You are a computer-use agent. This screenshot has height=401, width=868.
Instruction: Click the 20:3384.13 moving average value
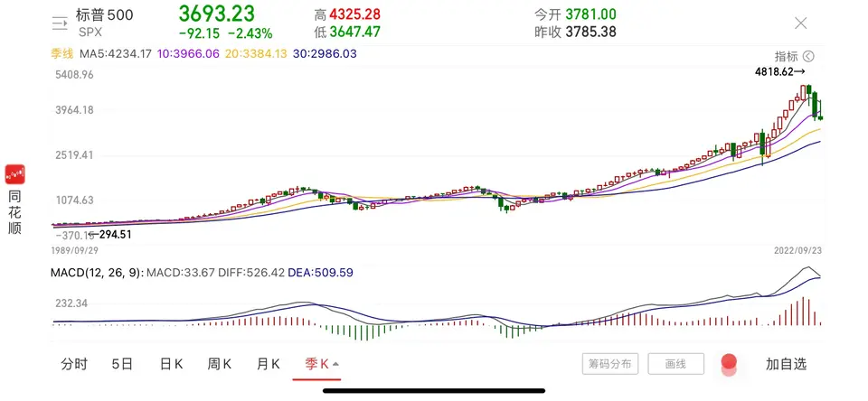click(x=256, y=53)
